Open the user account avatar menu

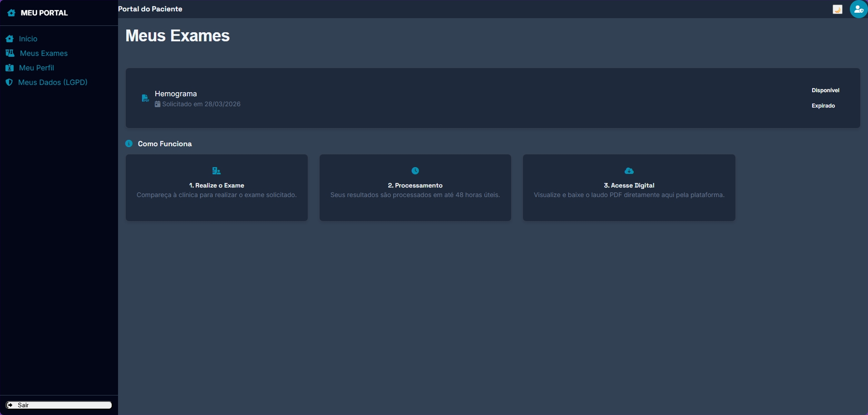pyautogui.click(x=858, y=9)
